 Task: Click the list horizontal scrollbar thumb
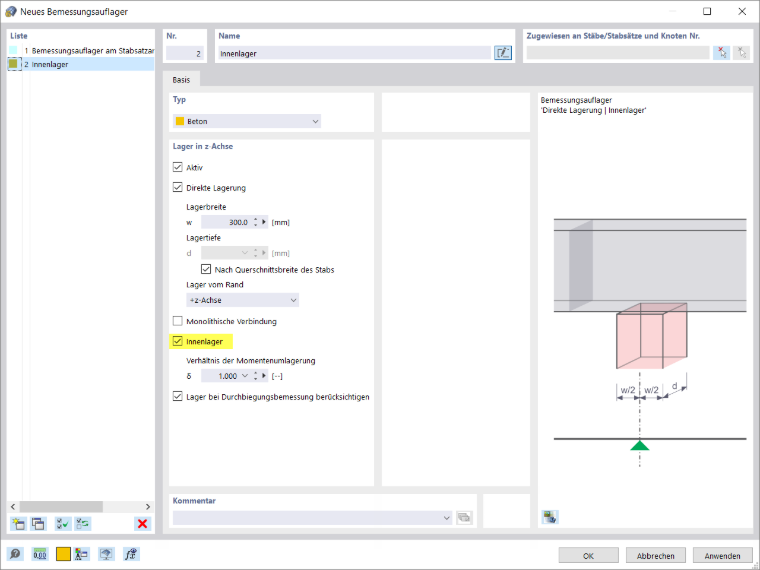pos(61,507)
